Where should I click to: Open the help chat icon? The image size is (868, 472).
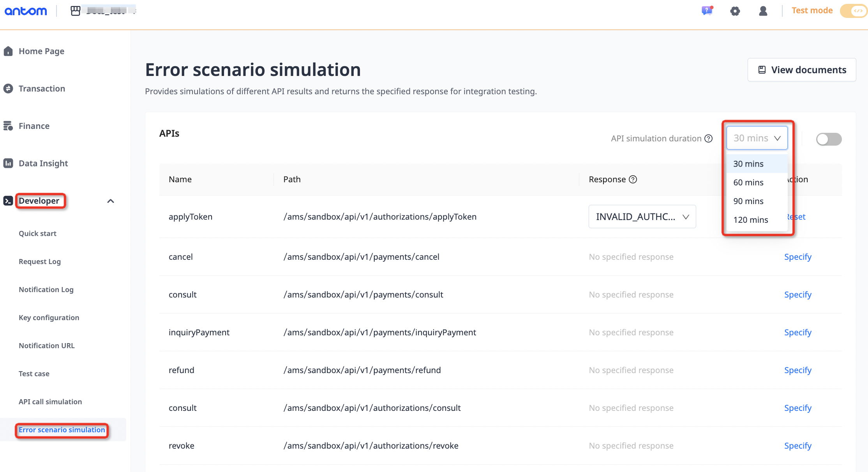click(x=707, y=11)
